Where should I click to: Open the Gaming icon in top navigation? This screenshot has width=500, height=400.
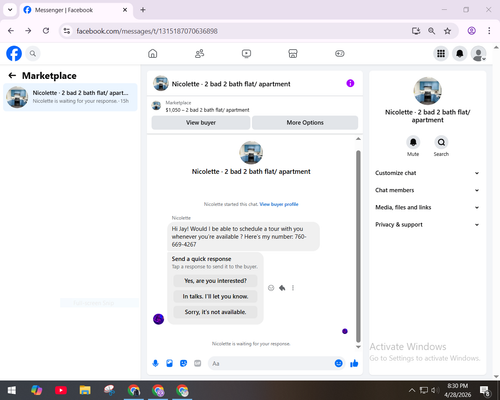(x=340, y=53)
